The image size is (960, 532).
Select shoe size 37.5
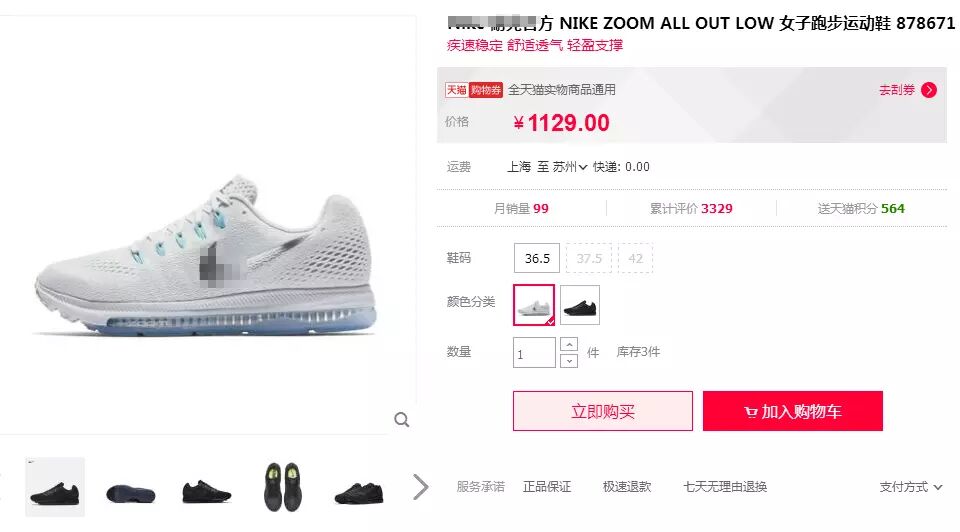589,258
